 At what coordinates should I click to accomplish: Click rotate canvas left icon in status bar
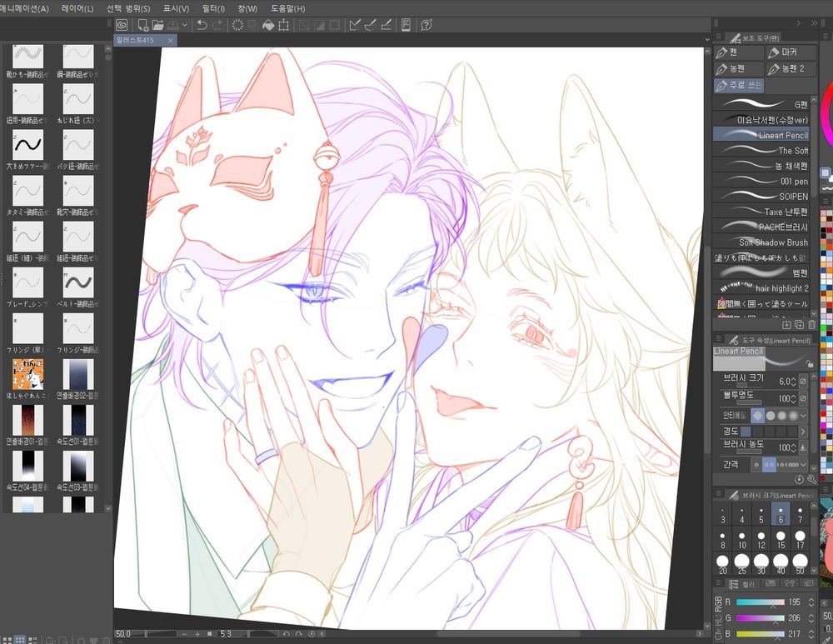[x=287, y=634]
